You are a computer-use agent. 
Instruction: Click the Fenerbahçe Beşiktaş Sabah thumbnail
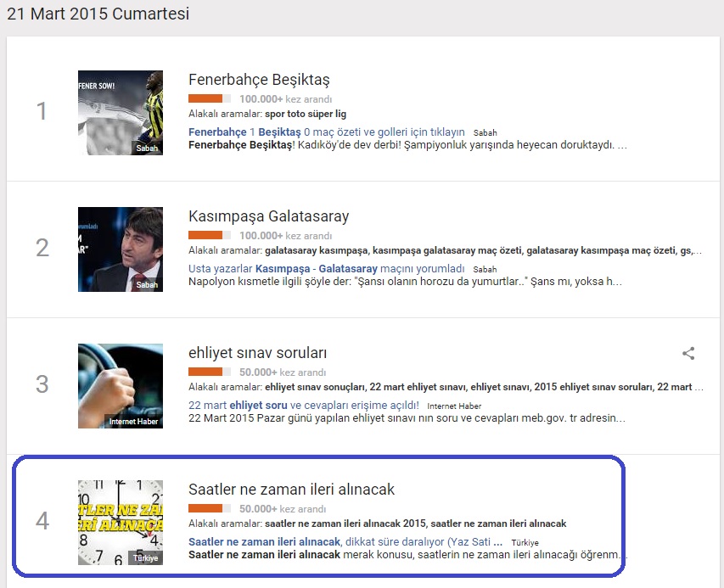point(121,113)
